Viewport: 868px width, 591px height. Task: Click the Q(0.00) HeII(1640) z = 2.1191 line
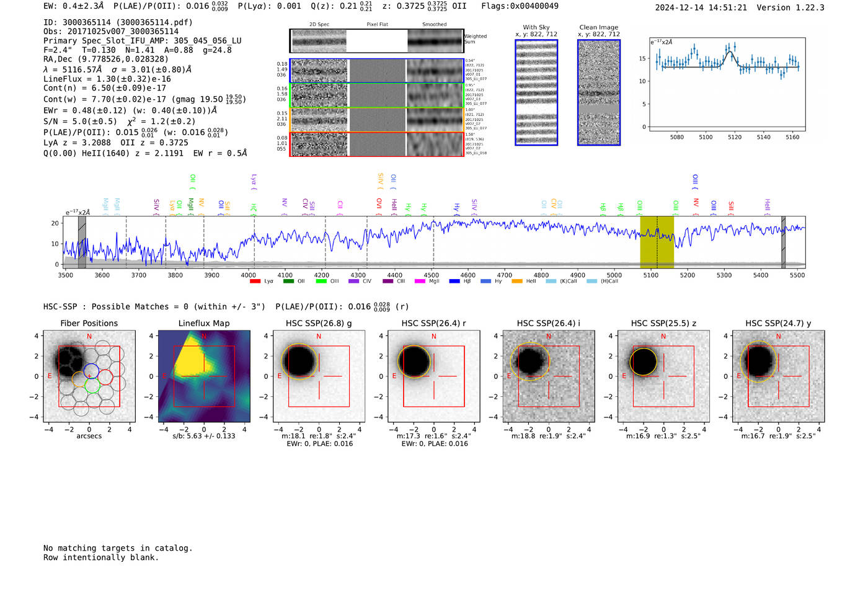pos(145,153)
